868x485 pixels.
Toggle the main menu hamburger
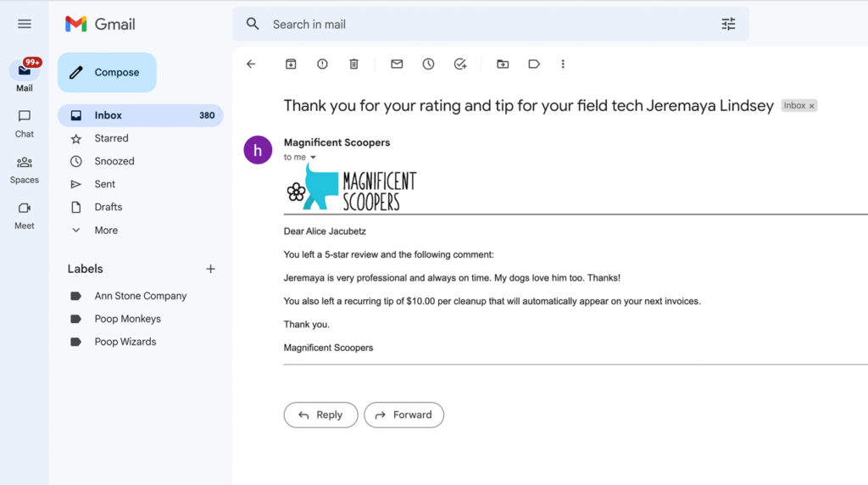(25, 24)
